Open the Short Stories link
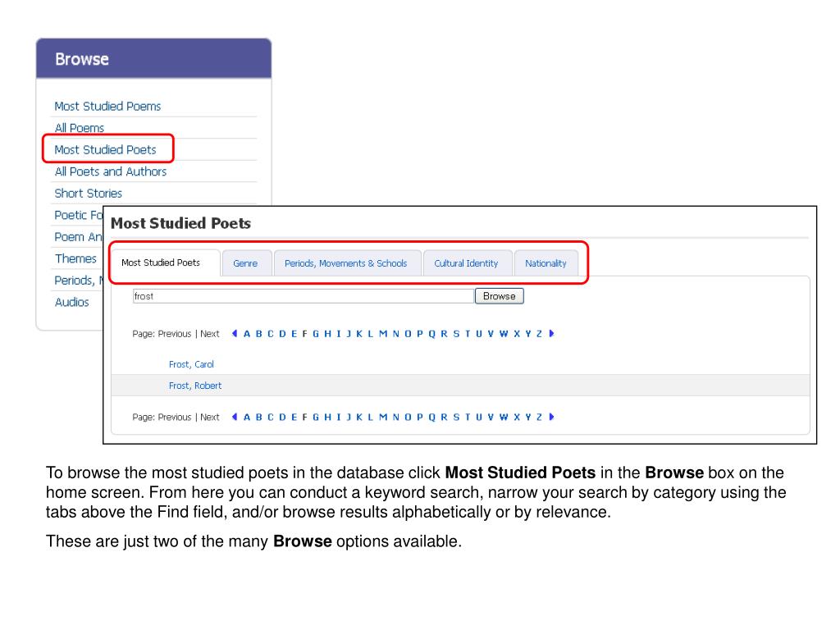840x630 pixels. (89, 194)
